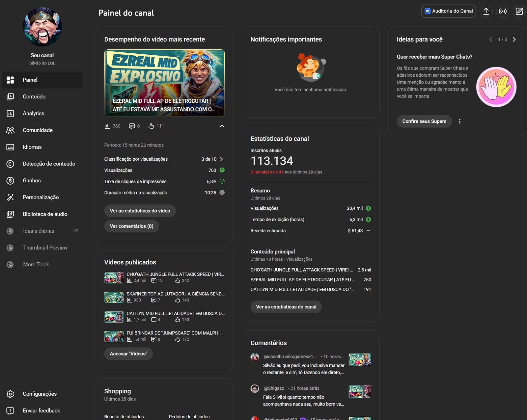Select Personalização menu entry
527x420 pixels.
click(x=42, y=197)
